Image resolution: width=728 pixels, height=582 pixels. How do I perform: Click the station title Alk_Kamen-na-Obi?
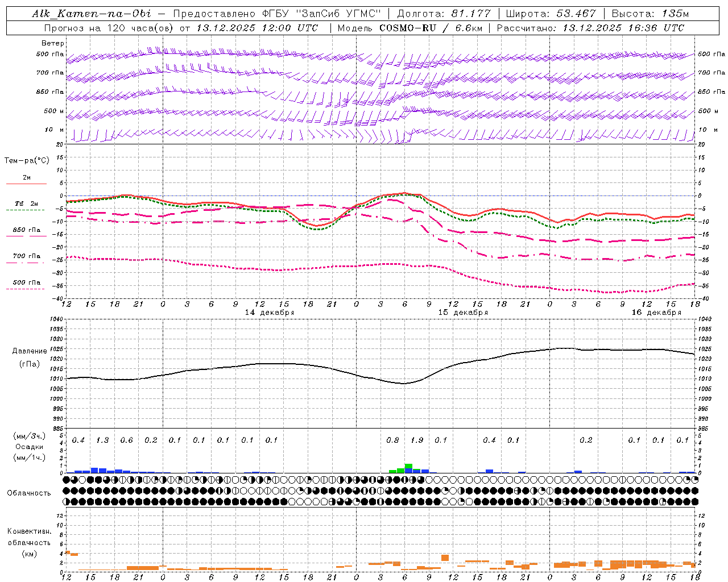[x=92, y=14]
